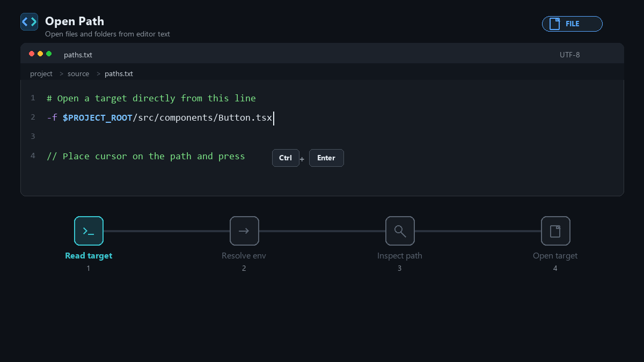Select paths.txt in the breadcrumb

[119, 73]
